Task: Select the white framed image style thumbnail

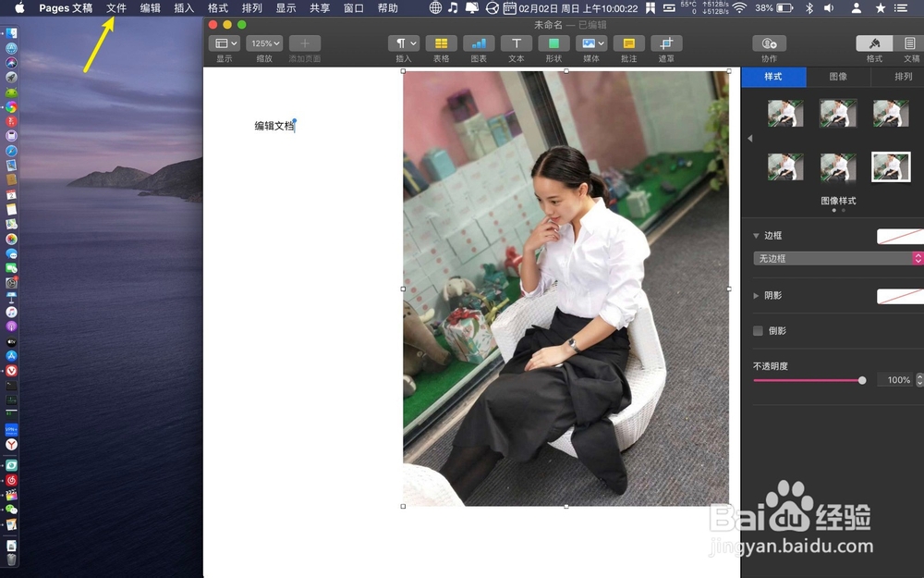Action: point(890,167)
